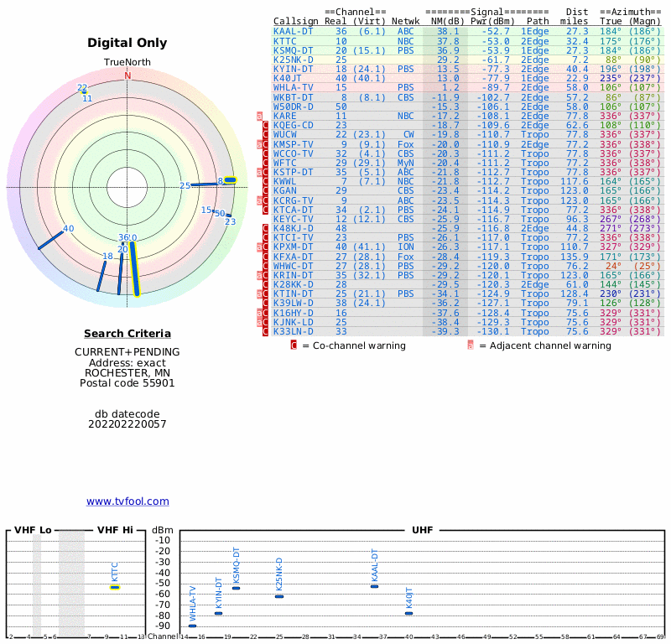This screenshot has height=644, width=671.
Task: Click the co-channel warning icon beside K39LW-D
Action: coord(265,304)
